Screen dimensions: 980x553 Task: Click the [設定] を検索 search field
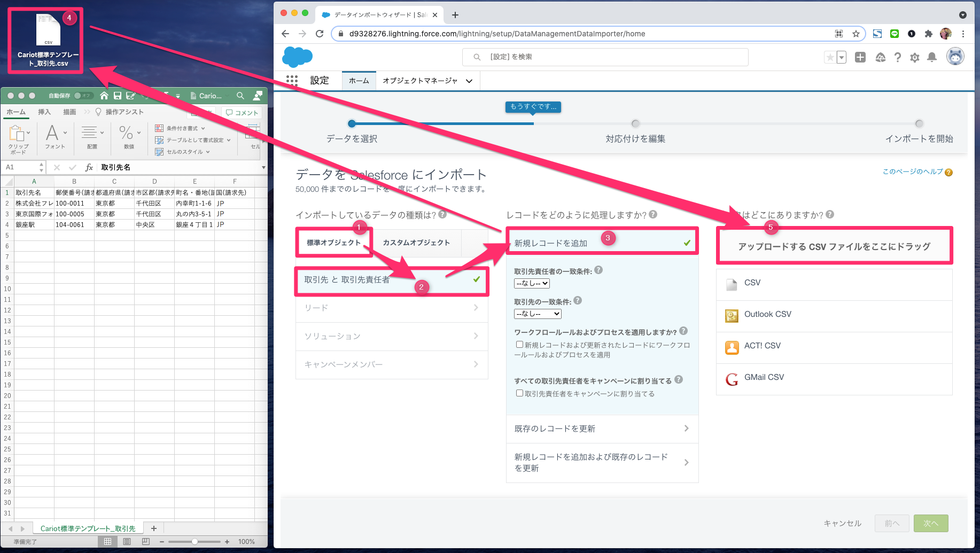click(605, 57)
